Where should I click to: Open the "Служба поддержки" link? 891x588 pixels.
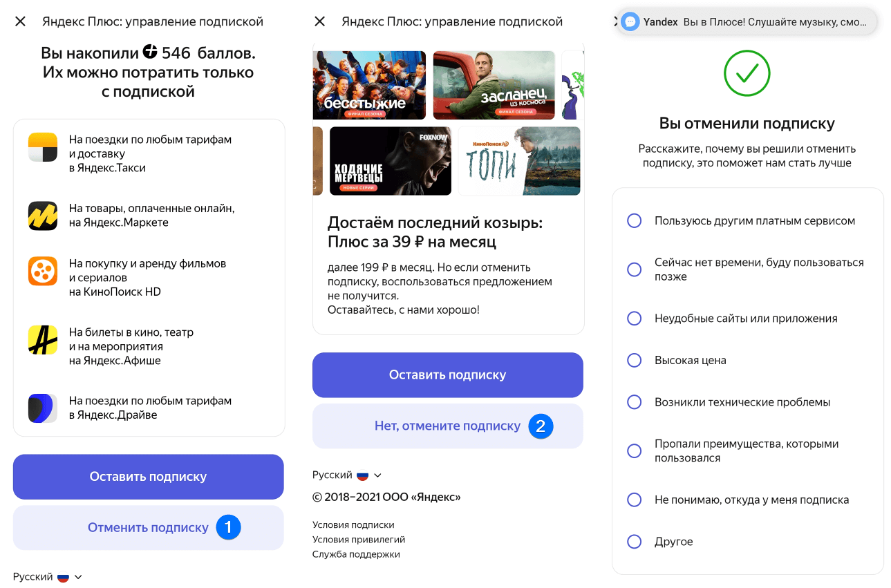pyautogui.click(x=356, y=554)
